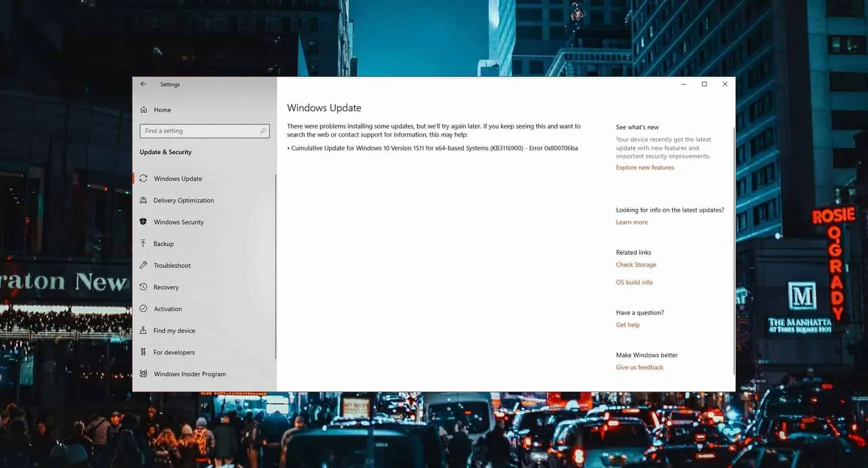Open Troubleshoot using its wrench icon

pos(143,265)
